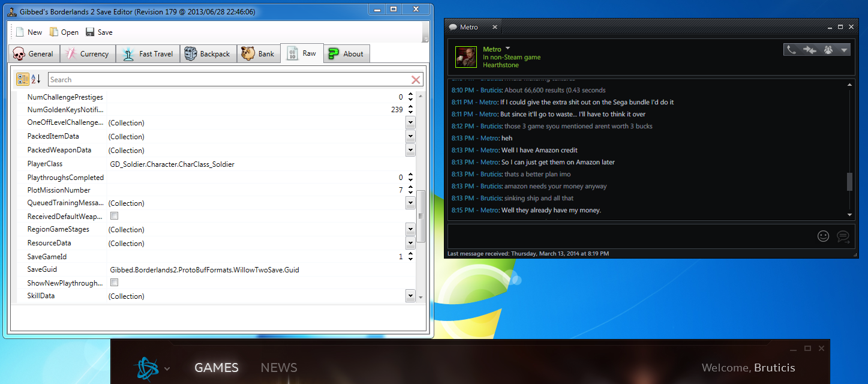Screen dimensions: 868x384
Task: Click message "thats a better plan imo"
Action: click(537, 174)
